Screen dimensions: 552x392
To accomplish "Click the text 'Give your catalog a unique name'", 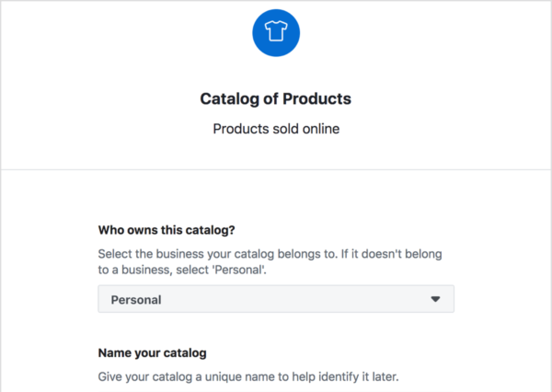I will [186, 376].
